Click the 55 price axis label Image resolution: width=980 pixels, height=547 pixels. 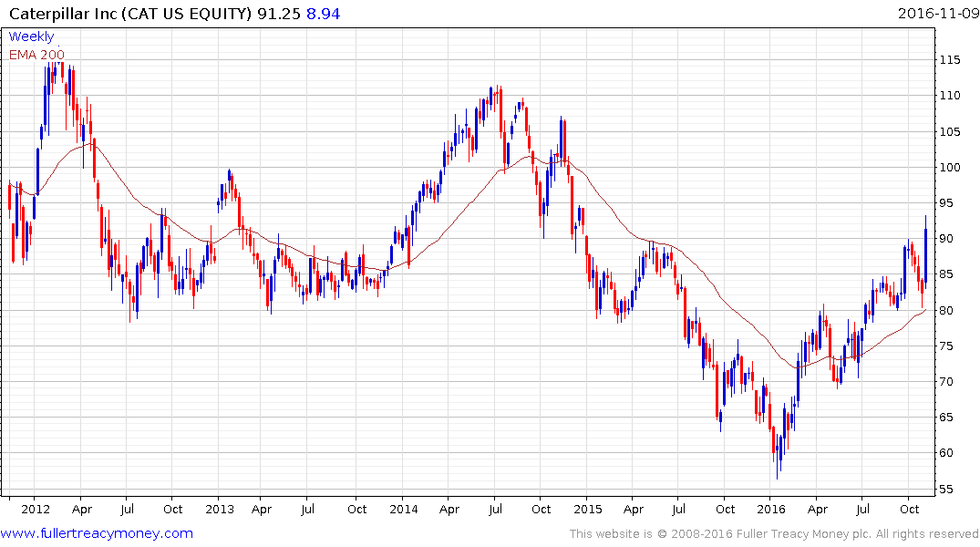(946, 489)
